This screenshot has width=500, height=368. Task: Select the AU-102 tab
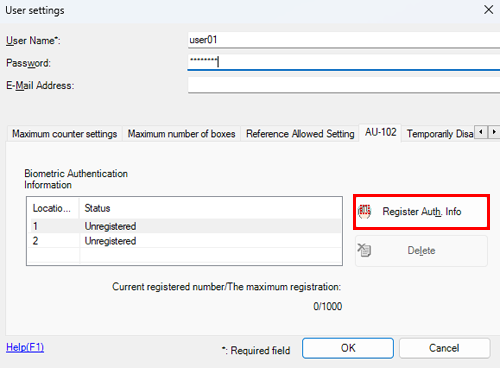click(380, 132)
